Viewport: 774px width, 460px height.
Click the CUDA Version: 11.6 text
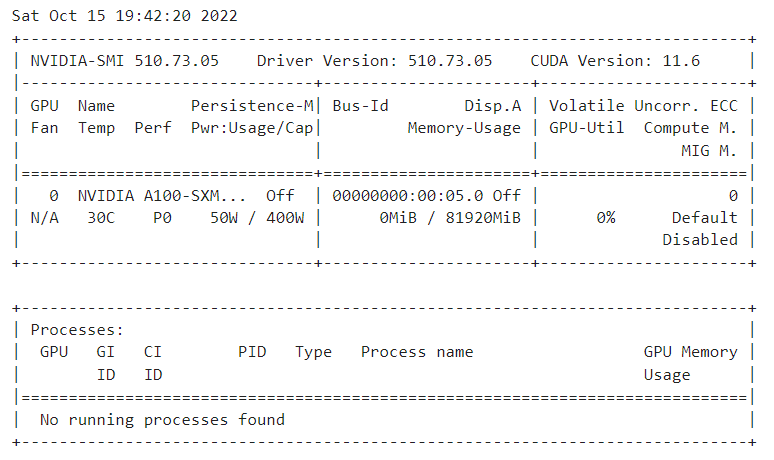(x=615, y=60)
